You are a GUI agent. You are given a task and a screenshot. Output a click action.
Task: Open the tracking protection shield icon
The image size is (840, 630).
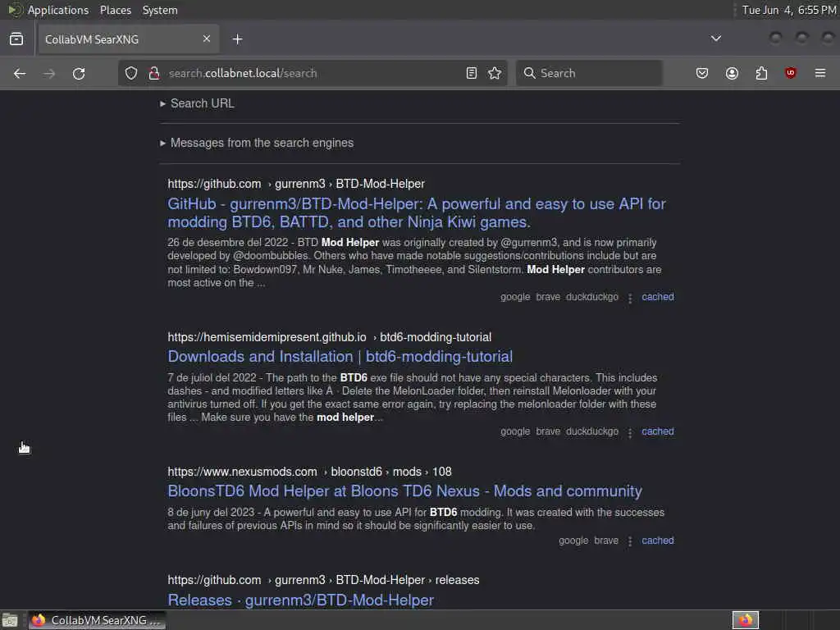point(131,73)
